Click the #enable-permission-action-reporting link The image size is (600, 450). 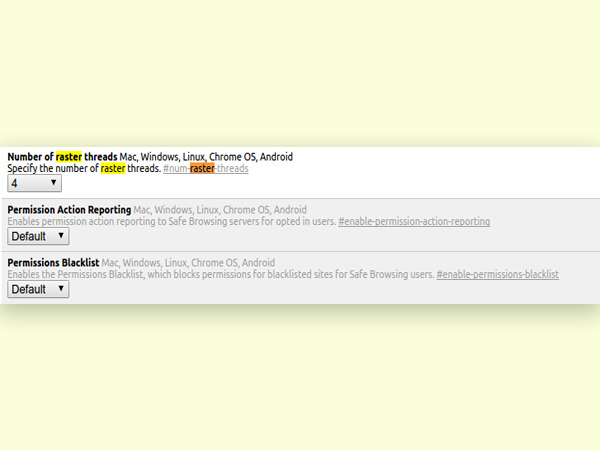[414, 221]
